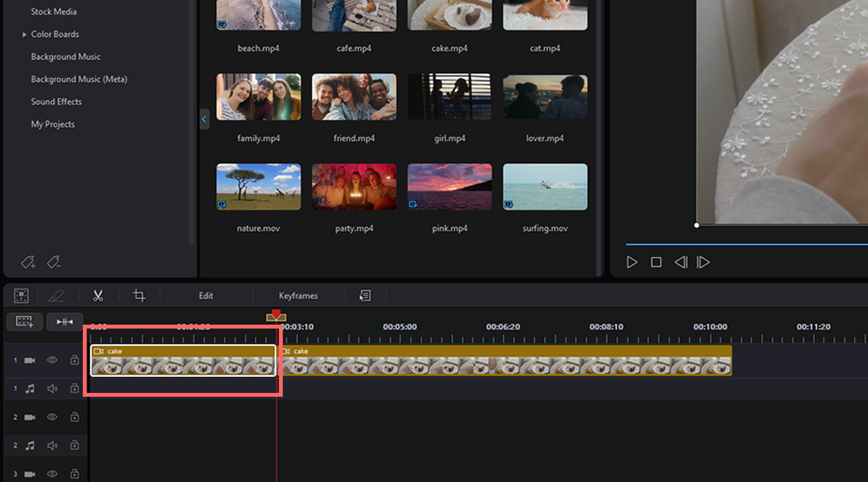Click the video track 2 camera icon

[30, 417]
